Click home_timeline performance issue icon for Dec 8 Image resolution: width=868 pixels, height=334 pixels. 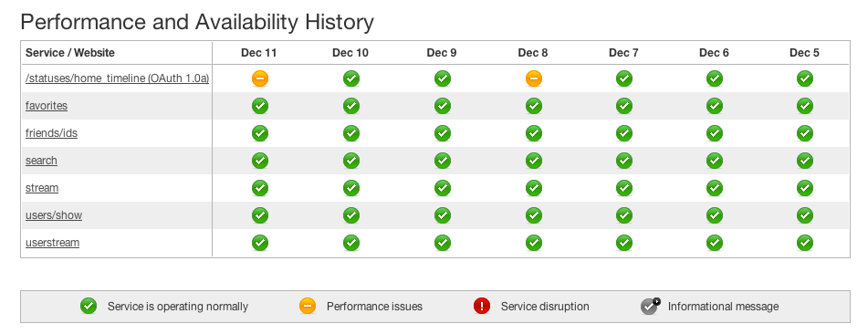pos(534,78)
